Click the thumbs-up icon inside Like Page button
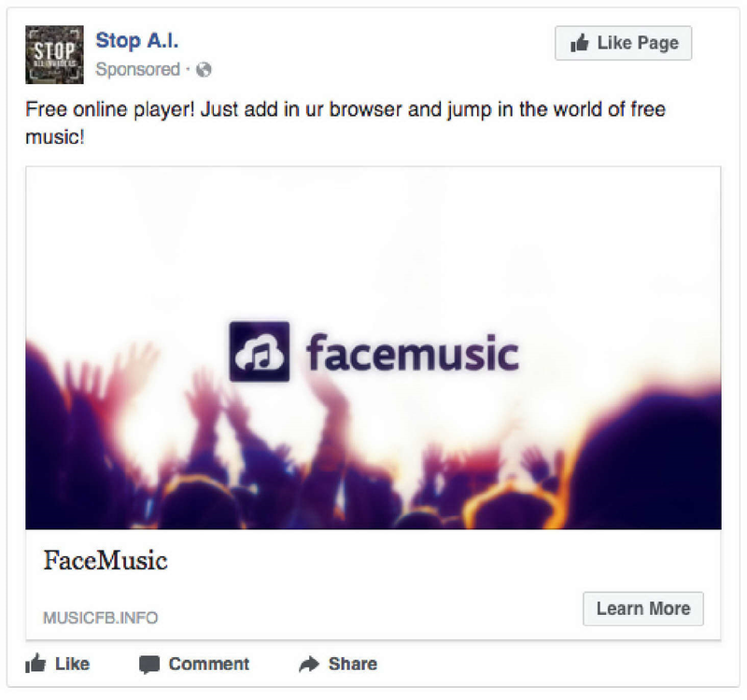The image size is (747, 700). click(580, 43)
